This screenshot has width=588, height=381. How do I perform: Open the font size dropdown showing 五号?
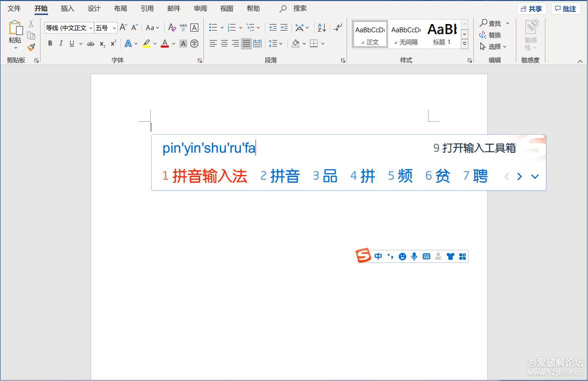[106, 28]
